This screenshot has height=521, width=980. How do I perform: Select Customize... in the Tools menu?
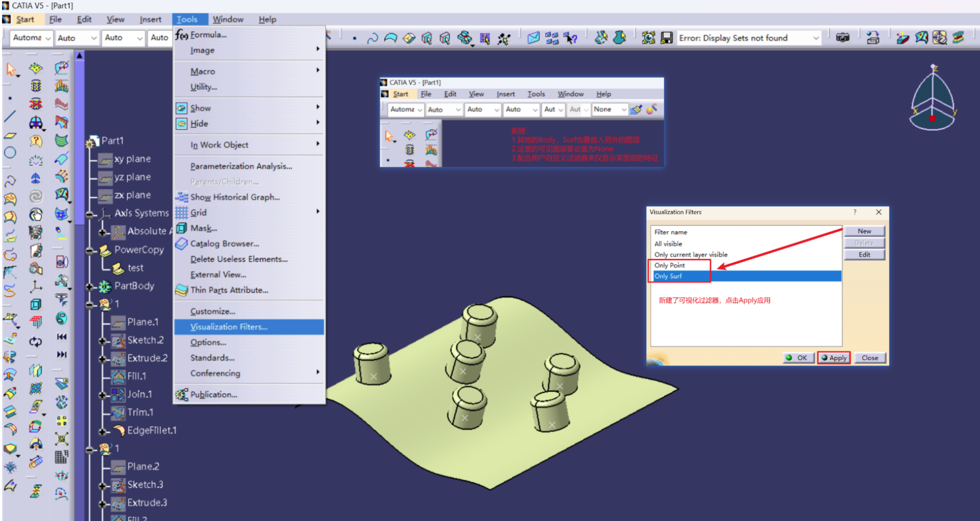pos(249,311)
